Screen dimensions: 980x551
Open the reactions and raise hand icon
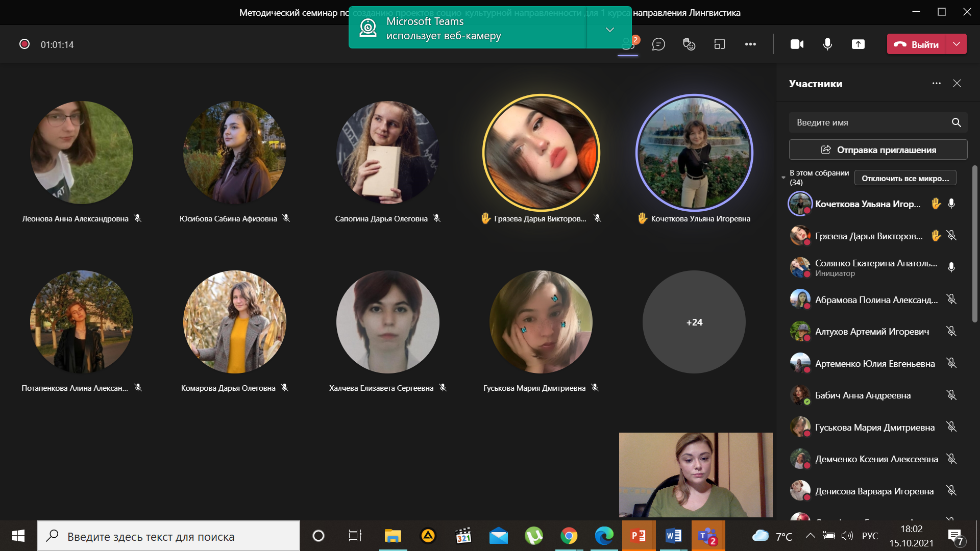(x=689, y=44)
